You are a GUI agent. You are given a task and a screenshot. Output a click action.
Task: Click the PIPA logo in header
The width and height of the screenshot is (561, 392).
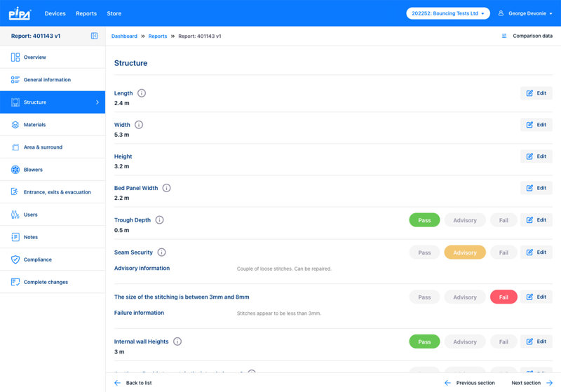click(19, 13)
